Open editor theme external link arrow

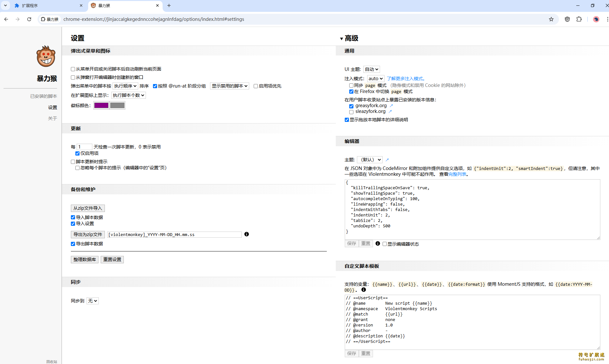click(387, 160)
